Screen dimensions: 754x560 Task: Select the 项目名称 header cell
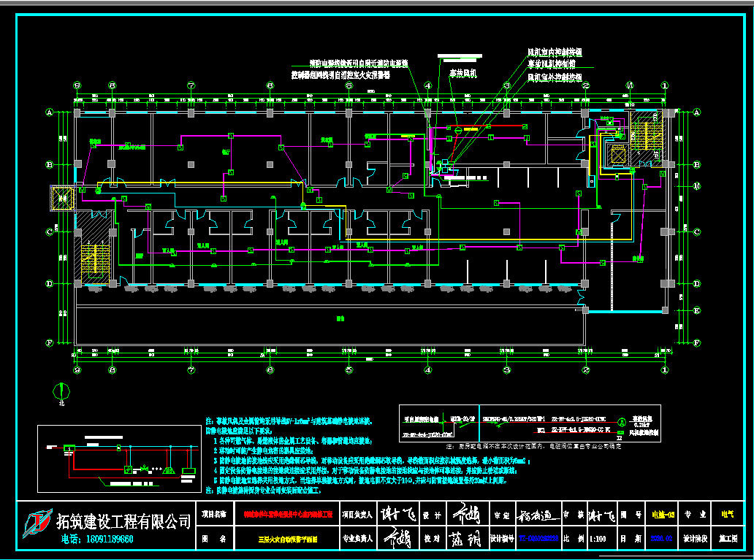216,514
